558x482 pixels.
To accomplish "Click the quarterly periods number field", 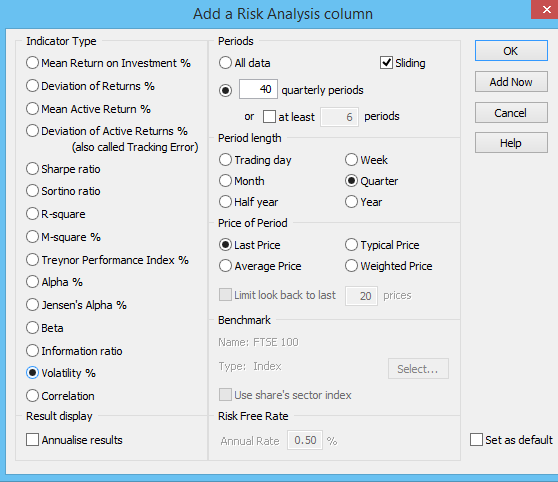I will coord(258,89).
